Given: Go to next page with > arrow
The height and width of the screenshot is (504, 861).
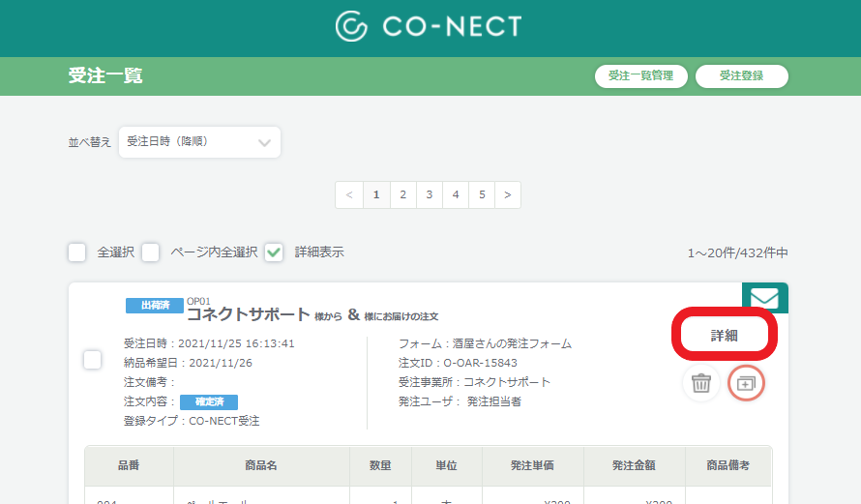Looking at the screenshot, I should 507,194.
